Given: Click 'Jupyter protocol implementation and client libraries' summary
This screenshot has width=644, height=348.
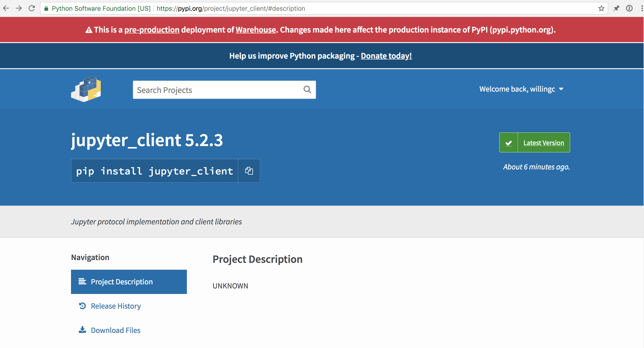Looking at the screenshot, I should pos(156,221).
